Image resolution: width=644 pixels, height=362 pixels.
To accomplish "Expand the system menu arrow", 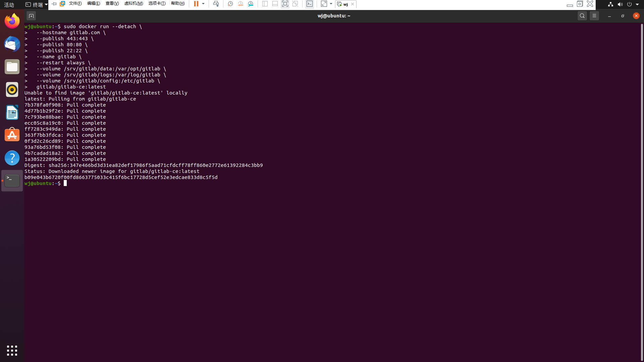I will coord(637,4).
